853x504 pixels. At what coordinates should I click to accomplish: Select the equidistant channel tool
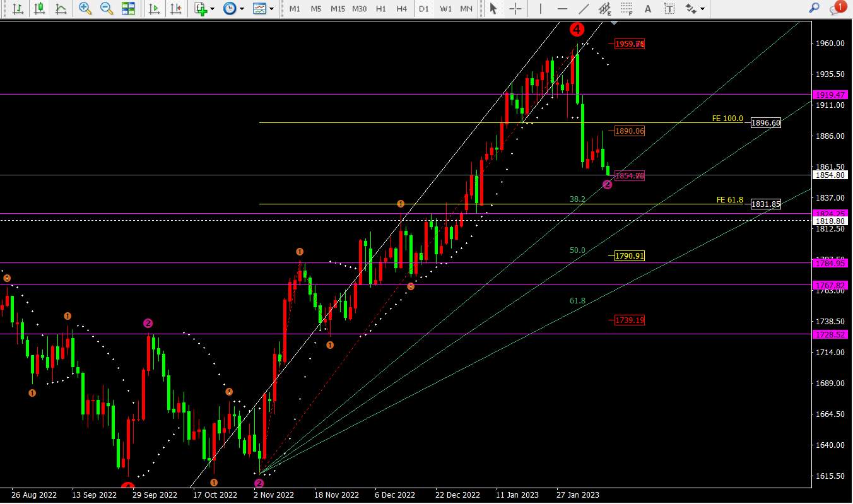point(604,9)
